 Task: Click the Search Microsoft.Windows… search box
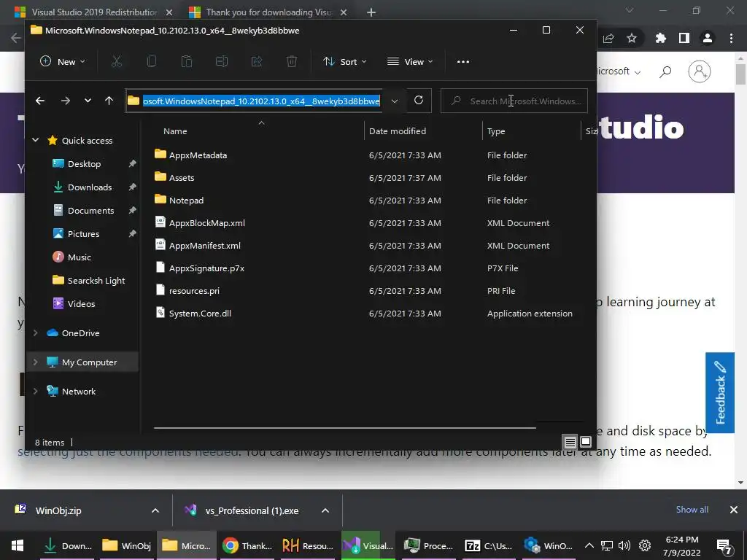[x=514, y=101]
